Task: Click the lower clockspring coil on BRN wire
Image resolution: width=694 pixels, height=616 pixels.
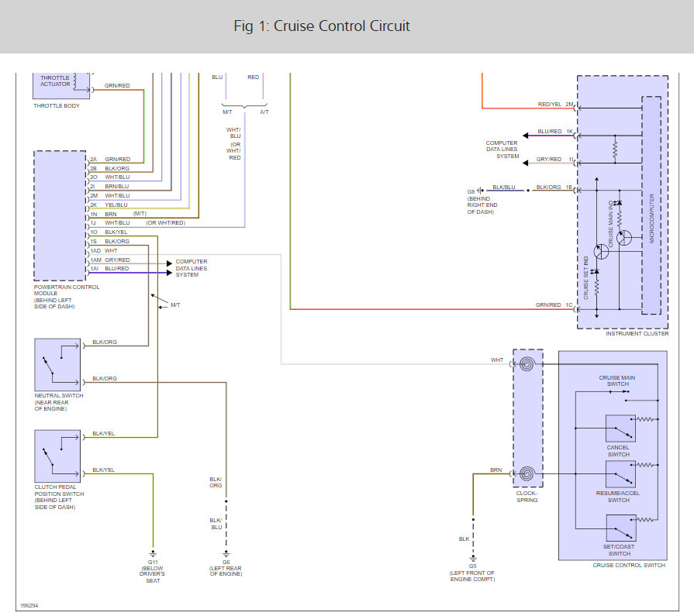Action: click(x=527, y=474)
